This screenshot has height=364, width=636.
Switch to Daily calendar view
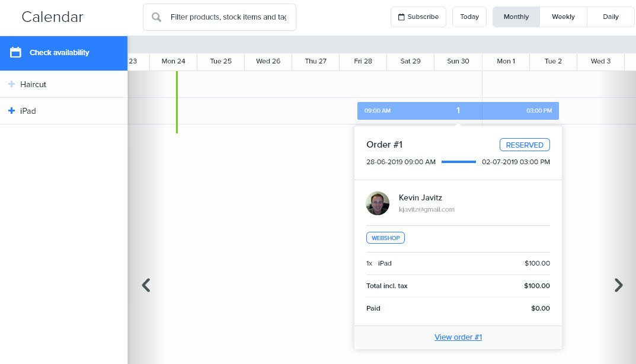pos(611,17)
